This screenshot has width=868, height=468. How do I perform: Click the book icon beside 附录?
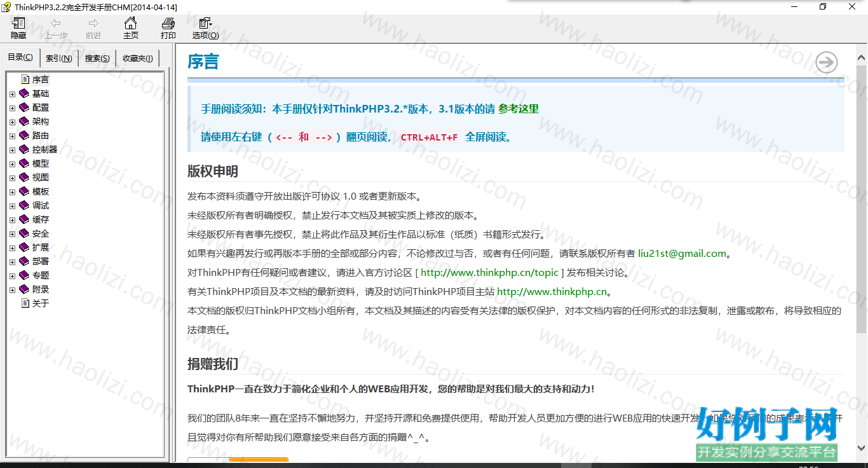(24, 289)
